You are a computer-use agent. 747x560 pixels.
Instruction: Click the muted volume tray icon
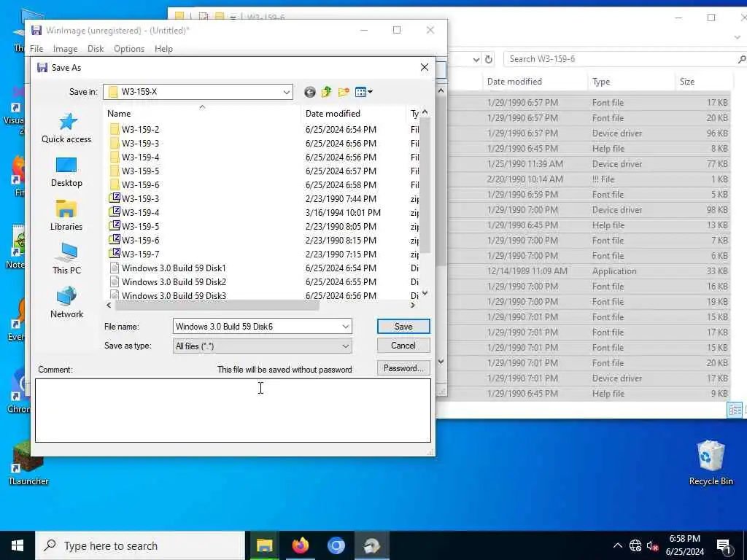[x=652, y=545]
